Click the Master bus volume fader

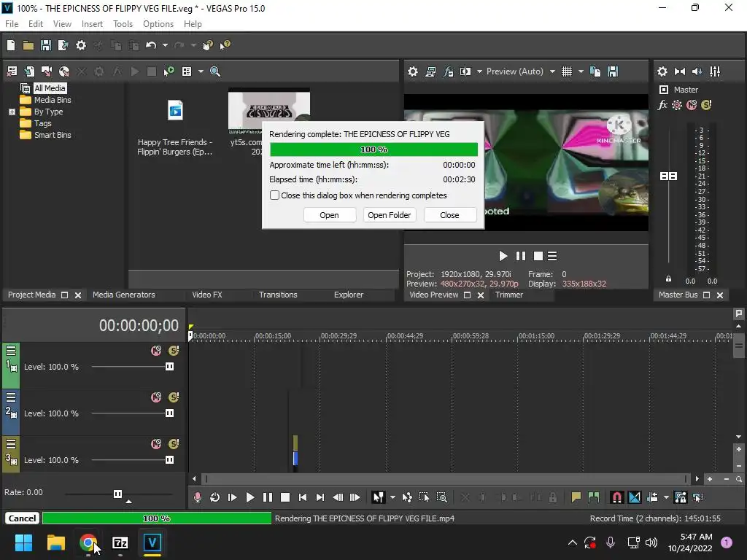coord(668,176)
